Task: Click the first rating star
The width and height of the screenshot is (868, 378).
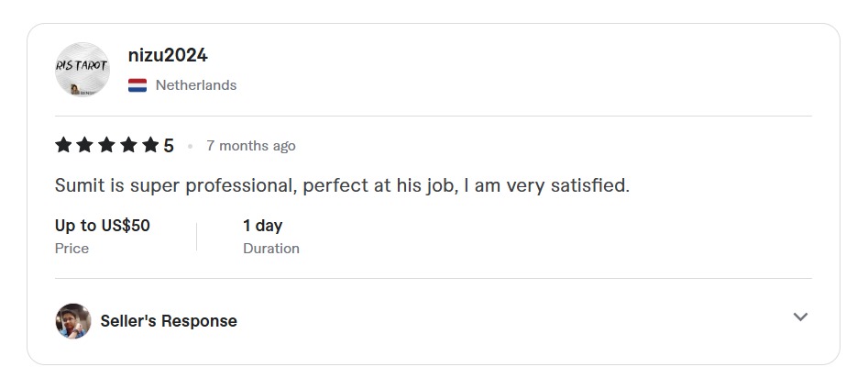Action: pos(64,145)
